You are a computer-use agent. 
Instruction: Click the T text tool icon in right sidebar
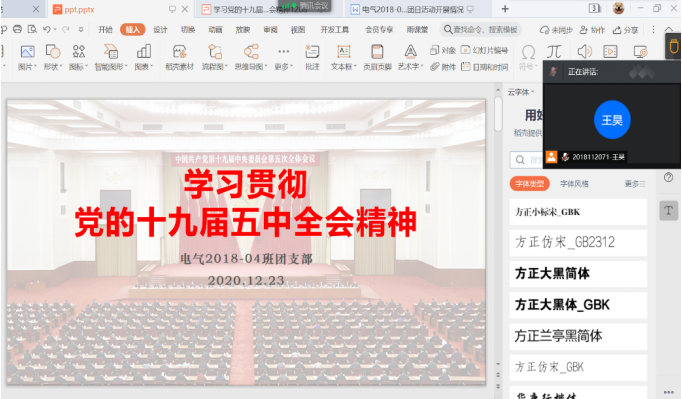click(x=669, y=211)
